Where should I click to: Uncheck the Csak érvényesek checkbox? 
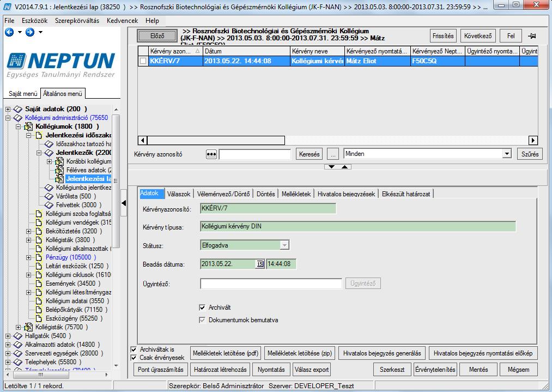click(134, 358)
